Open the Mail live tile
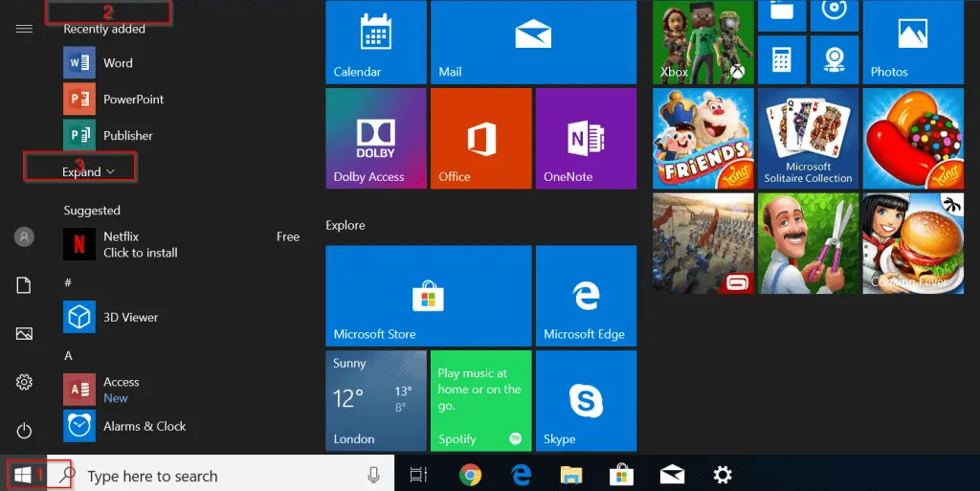980x491 pixels. pyautogui.click(x=534, y=42)
